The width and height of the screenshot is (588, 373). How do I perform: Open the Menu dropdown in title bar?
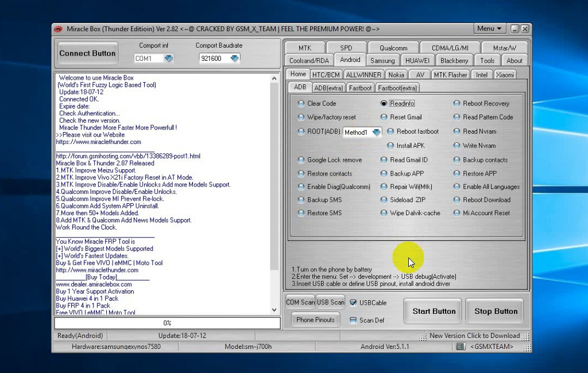point(489,29)
